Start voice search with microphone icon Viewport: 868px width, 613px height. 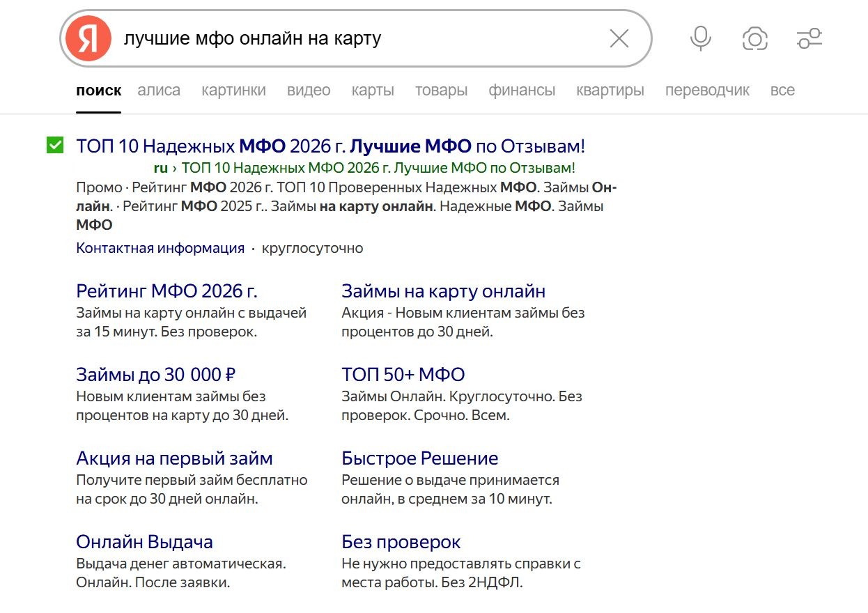point(701,38)
